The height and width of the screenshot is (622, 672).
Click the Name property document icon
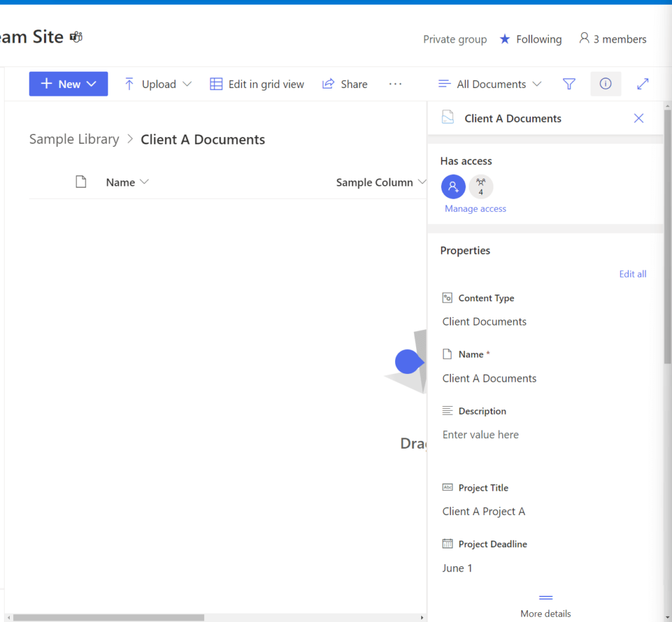click(447, 354)
